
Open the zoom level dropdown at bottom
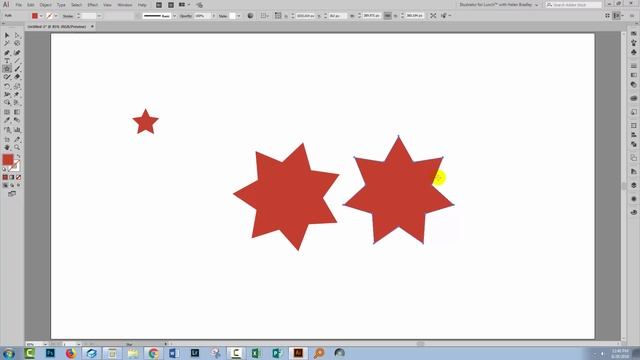pyautogui.click(x=45, y=344)
